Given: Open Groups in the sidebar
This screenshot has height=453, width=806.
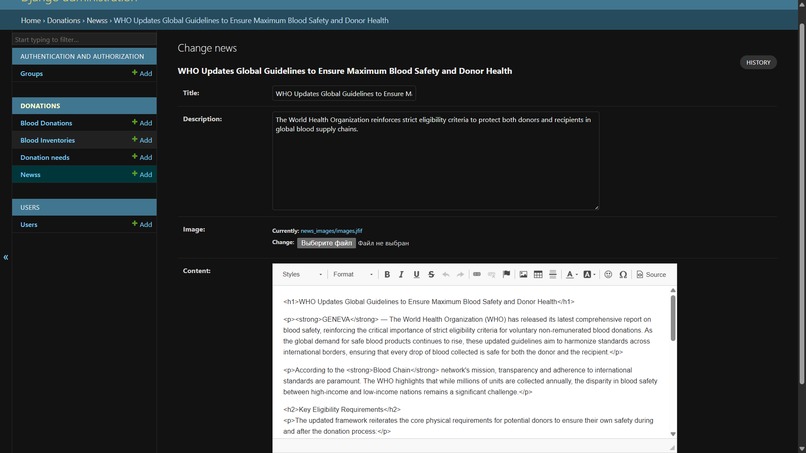Looking at the screenshot, I should point(31,74).
